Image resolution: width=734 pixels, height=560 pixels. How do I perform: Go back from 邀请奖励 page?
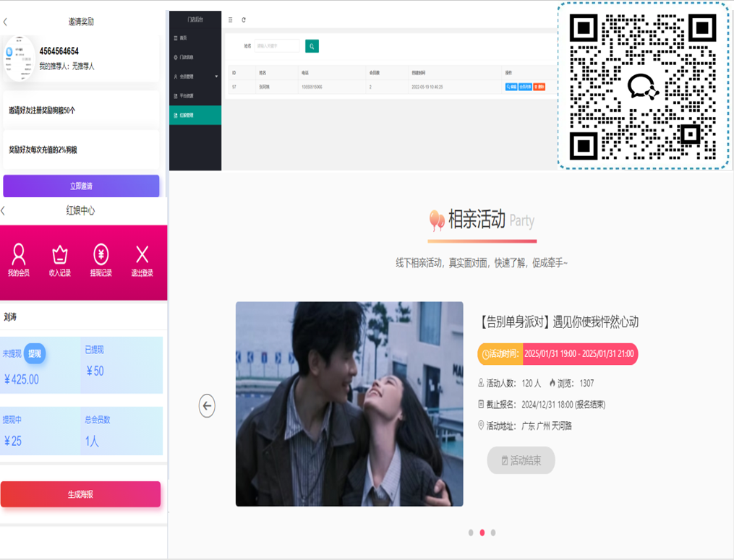click(x=6, y=22)
